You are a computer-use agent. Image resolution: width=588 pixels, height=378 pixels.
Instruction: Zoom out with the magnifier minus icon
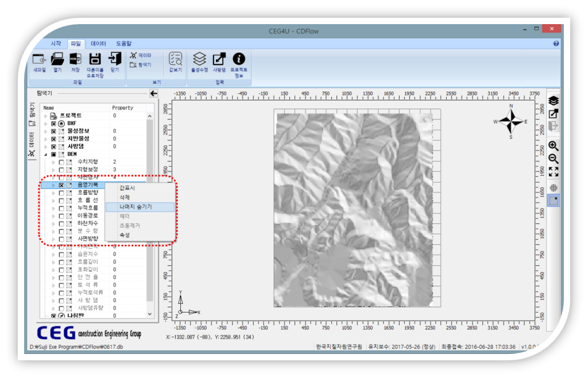pyautogui.click(x=554, y=159)
